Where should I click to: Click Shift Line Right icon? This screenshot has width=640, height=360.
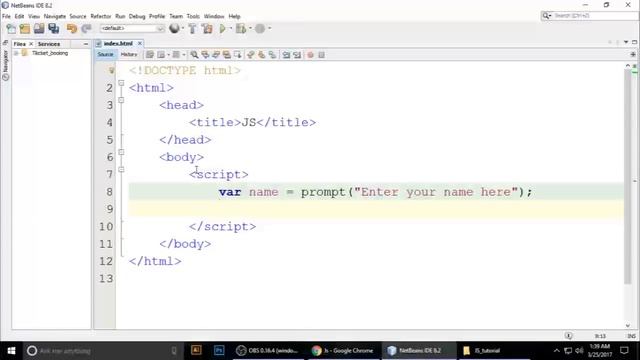[x=297, y=55]
